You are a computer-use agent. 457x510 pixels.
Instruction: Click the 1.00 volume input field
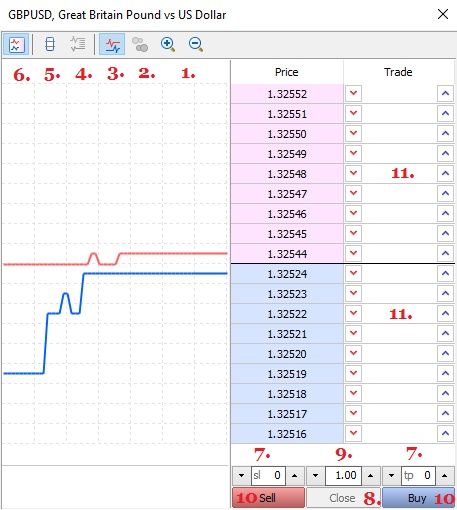(x=343, y=475)
